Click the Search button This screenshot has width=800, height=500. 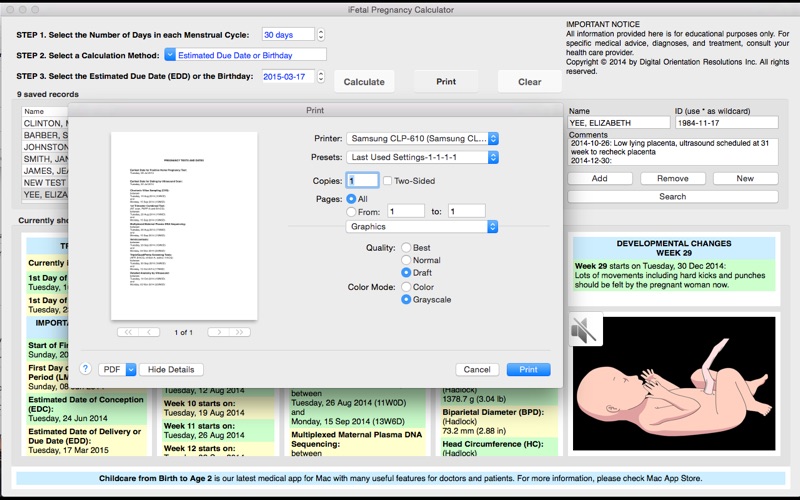pyautogui.click(x=672, y=196)
